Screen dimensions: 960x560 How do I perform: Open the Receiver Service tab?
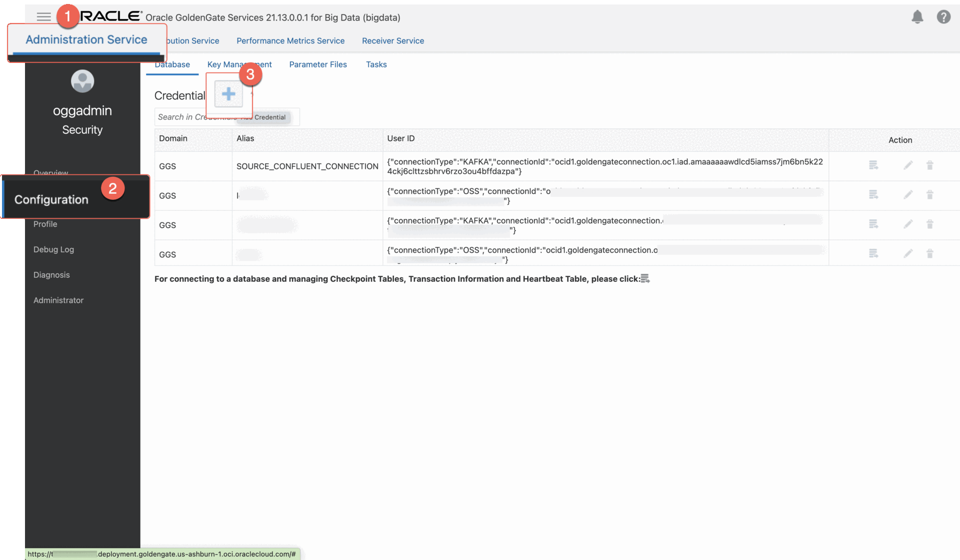[392, 41]
